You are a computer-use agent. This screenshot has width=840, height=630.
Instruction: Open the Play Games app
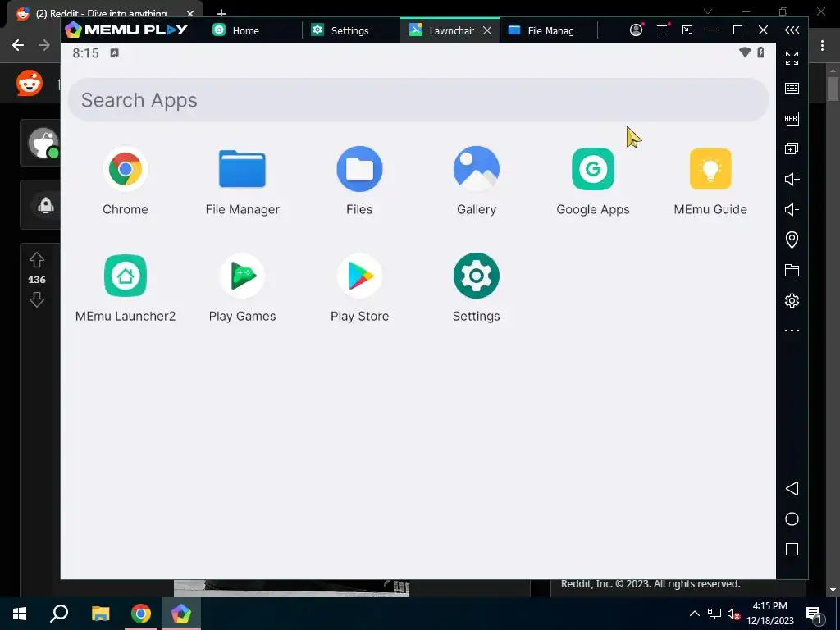242,276
